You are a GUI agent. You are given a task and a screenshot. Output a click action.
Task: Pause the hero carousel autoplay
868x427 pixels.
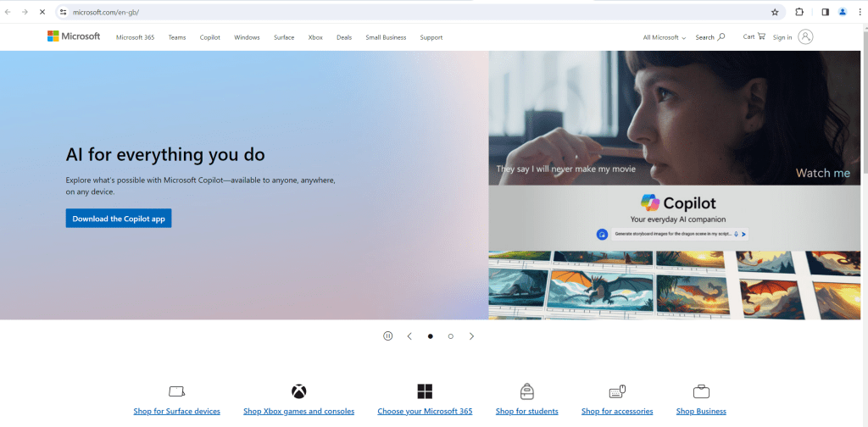pyautogui.click(x=388, y=336)
